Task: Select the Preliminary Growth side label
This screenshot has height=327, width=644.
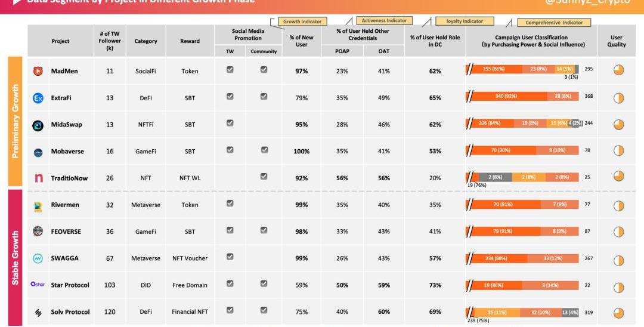Action: 15,122
